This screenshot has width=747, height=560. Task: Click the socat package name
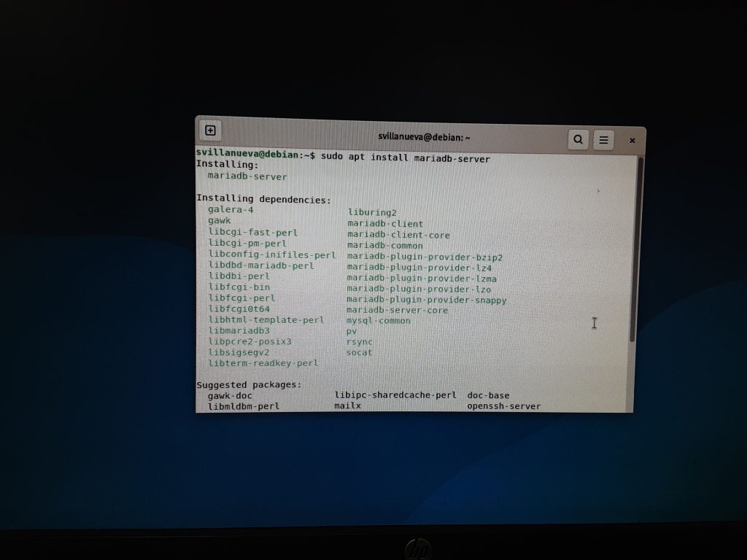[359, 353]
